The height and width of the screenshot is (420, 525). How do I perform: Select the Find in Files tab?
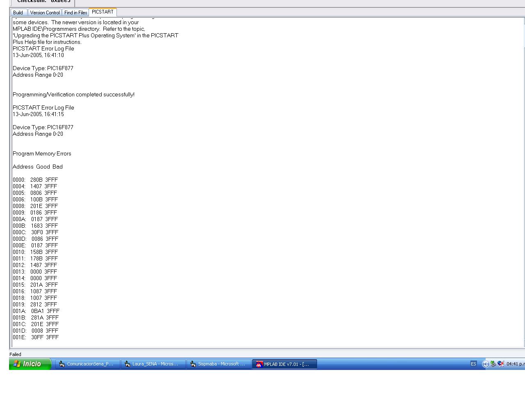(x=75, y=13)
